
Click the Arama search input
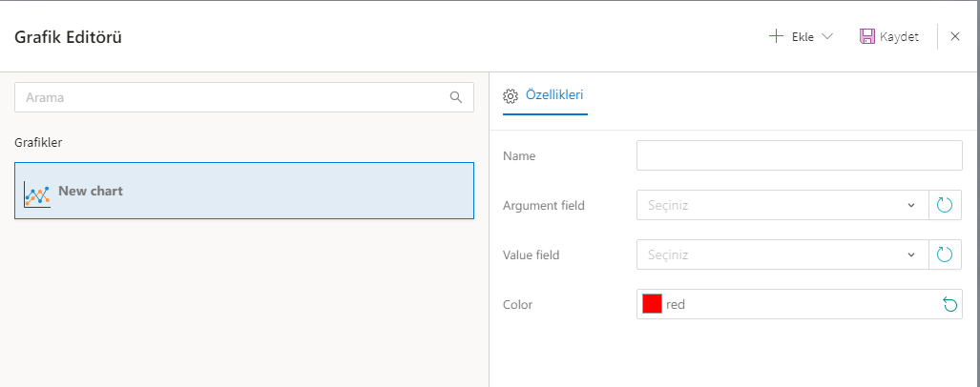229,96
